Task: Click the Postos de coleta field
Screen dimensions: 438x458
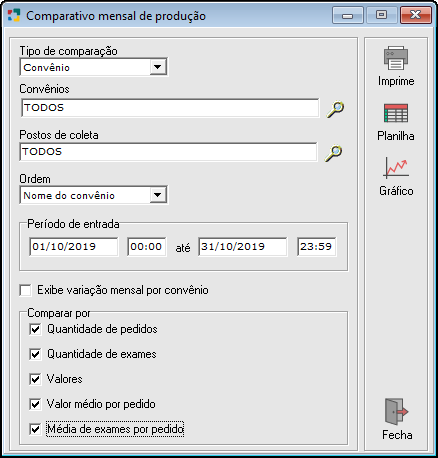Action: tap(168, 152)
